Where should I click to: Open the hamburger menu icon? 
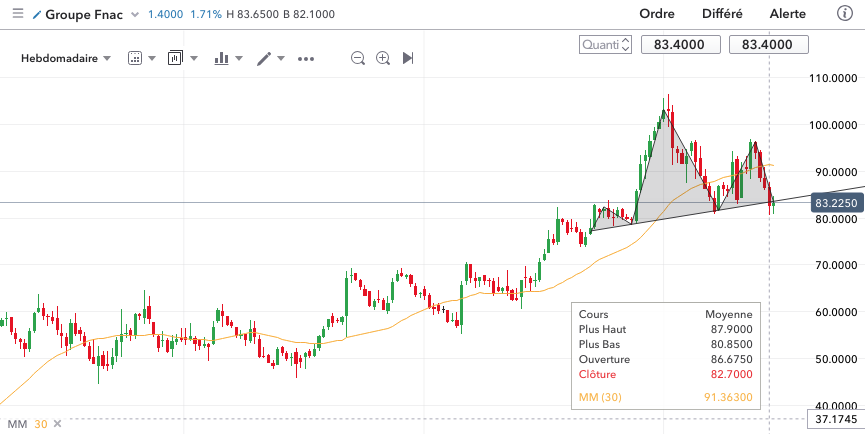[x=18, y=14]
